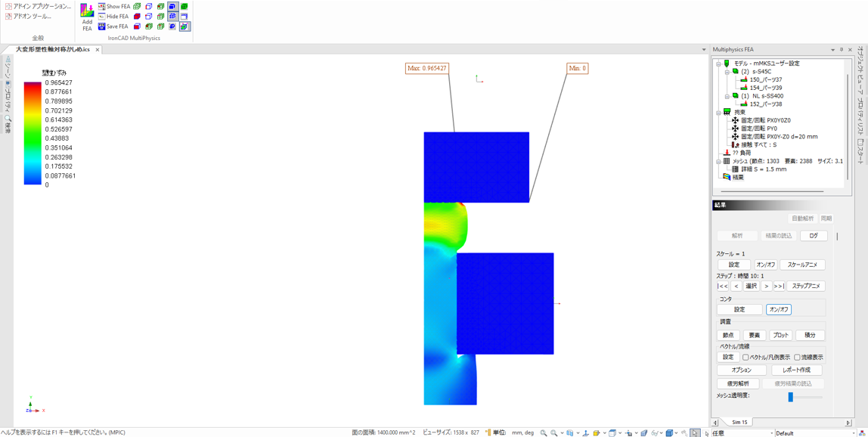Open the オブジェクト ビューア side tab
Viewport: 868px width, 437px height.
[x=860, y=70]
